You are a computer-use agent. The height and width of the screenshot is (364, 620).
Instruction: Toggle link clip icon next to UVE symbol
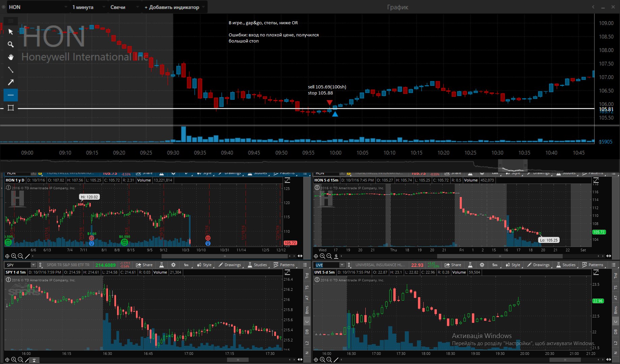click(x=349, y=265)
